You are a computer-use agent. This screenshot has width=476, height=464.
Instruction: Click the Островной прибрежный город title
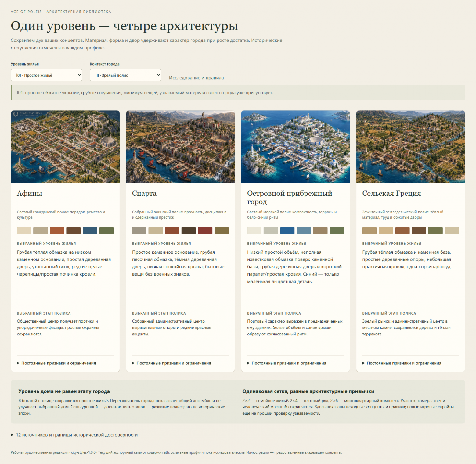click(x=290, y=197)
